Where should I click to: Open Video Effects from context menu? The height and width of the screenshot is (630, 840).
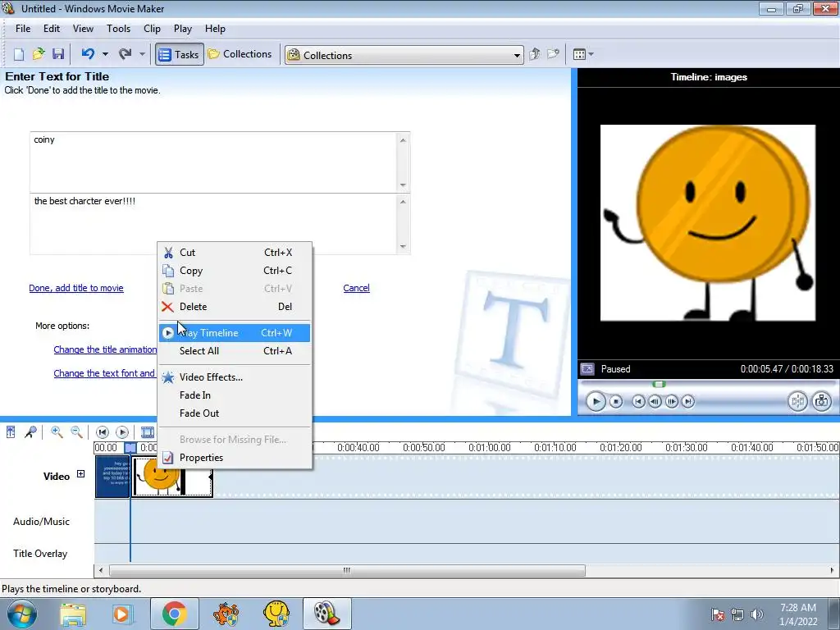pos(235,377)
